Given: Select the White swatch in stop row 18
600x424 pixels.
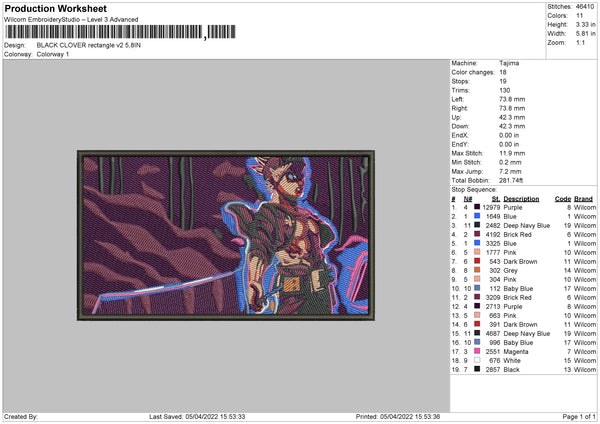Looking at the screenshot, I should (477, 360).
